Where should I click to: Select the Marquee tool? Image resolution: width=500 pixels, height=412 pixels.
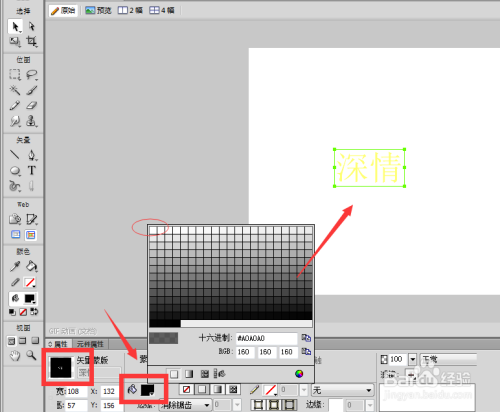click(15, 74)
